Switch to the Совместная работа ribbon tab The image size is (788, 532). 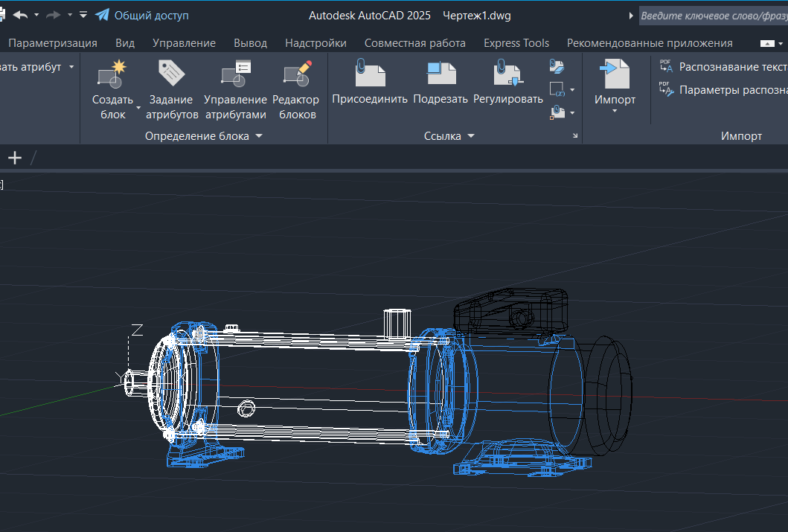[x=415, y=43]
